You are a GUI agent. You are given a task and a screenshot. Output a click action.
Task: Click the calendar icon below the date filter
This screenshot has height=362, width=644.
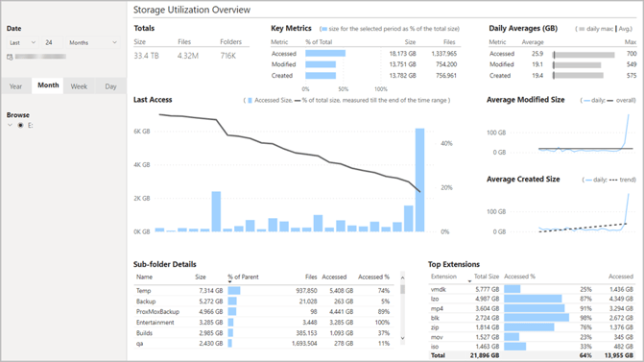click(x=10, y=57)
